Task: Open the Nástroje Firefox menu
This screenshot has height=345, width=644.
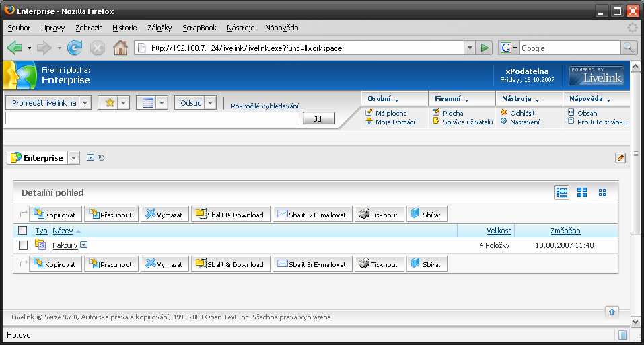Action: pyautogui.click(x=241, y=28)
